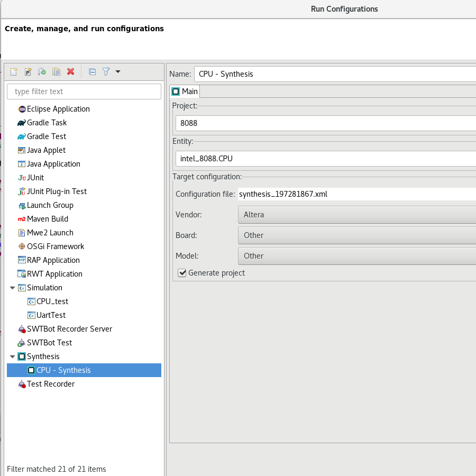This screenshot has height=476, width=476.
Task: Duplicate the selected launch configuration
Action: click(x=56, y=72)
